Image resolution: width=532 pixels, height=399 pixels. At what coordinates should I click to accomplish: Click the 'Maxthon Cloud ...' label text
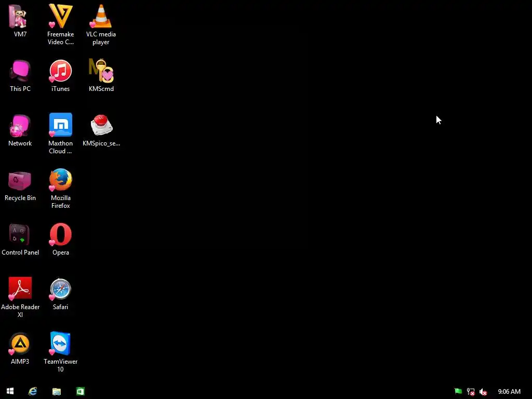(x=60, y=147)
